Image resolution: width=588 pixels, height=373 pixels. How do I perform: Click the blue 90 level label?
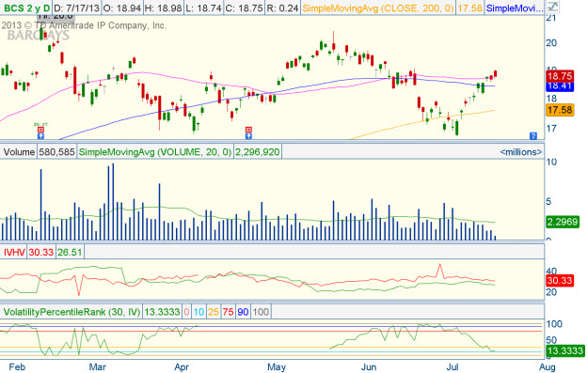pyautogui.click(x=243, y=312)
